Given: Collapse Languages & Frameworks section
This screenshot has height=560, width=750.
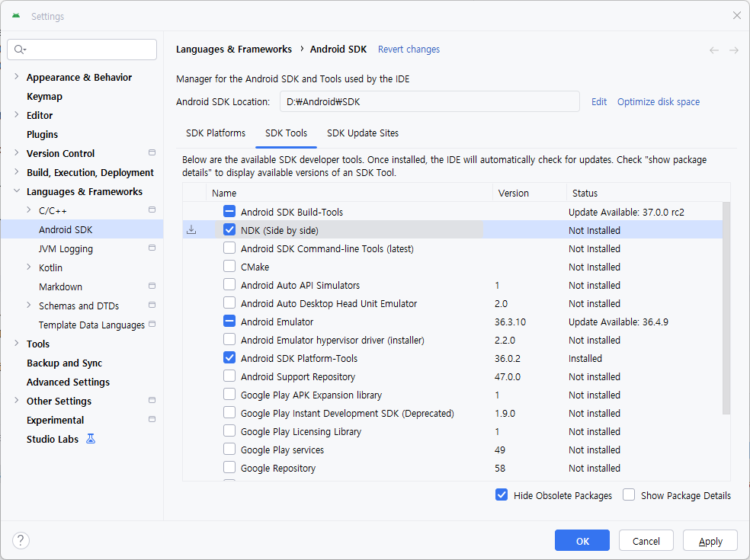Looking at the screenshot, I should [x=17, y=190].
